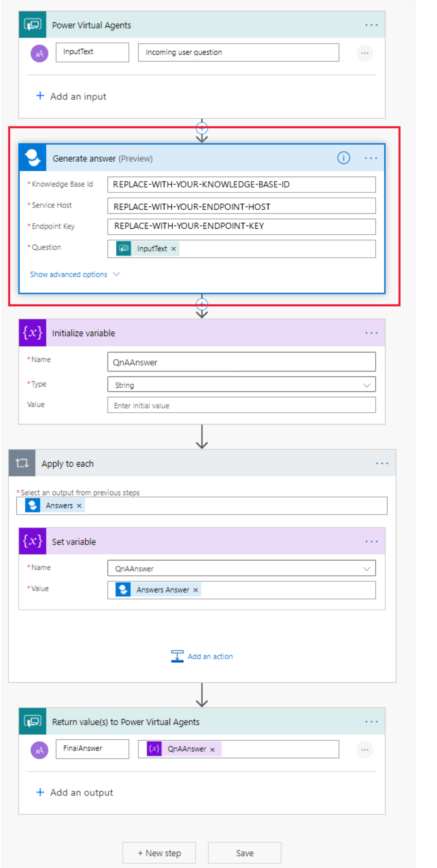Collapse the Set variable step header

point(202,541)
